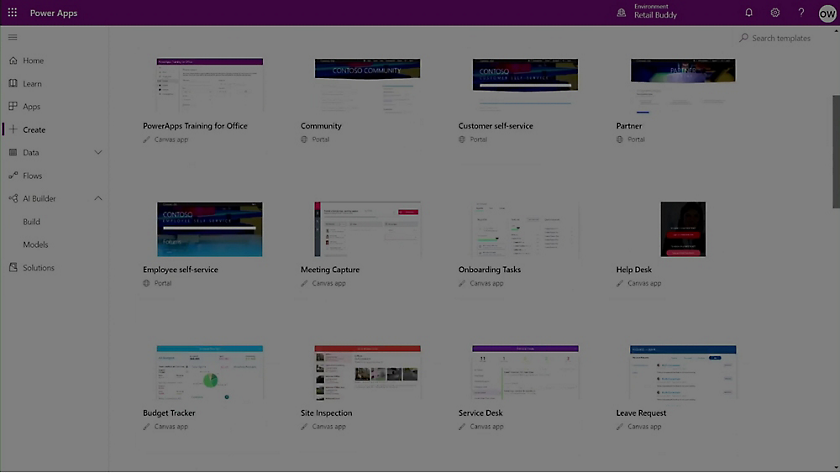Click 'Canvas app' text under Site Inspection
The height and width of the screenshot is (473, 840).
pyautogui.click(x=329, y=427)
